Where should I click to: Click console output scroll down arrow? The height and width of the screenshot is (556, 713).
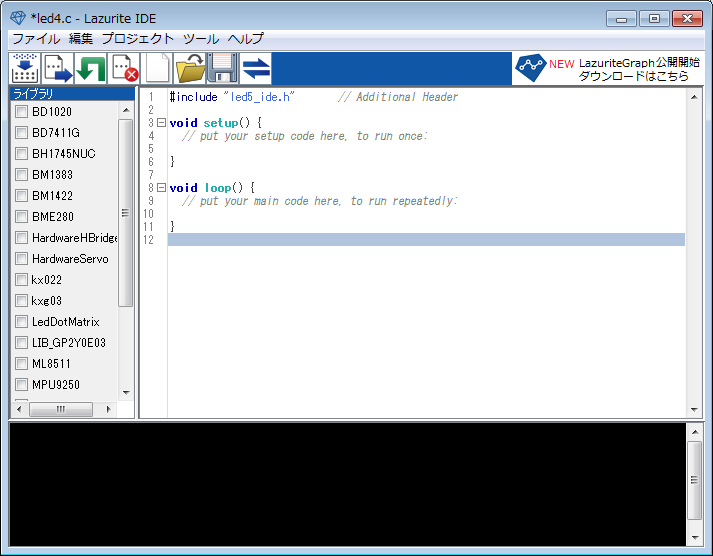click(694, 537)
